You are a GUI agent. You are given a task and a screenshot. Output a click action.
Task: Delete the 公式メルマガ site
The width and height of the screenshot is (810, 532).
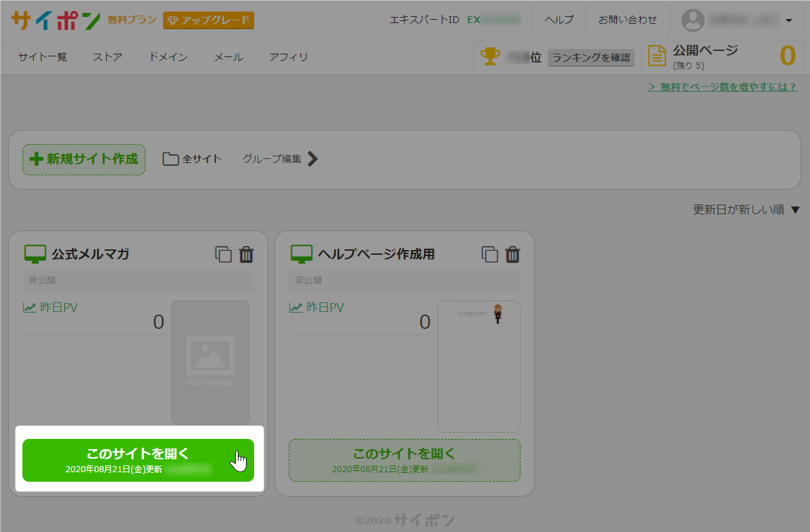click(x=247, y=254)
